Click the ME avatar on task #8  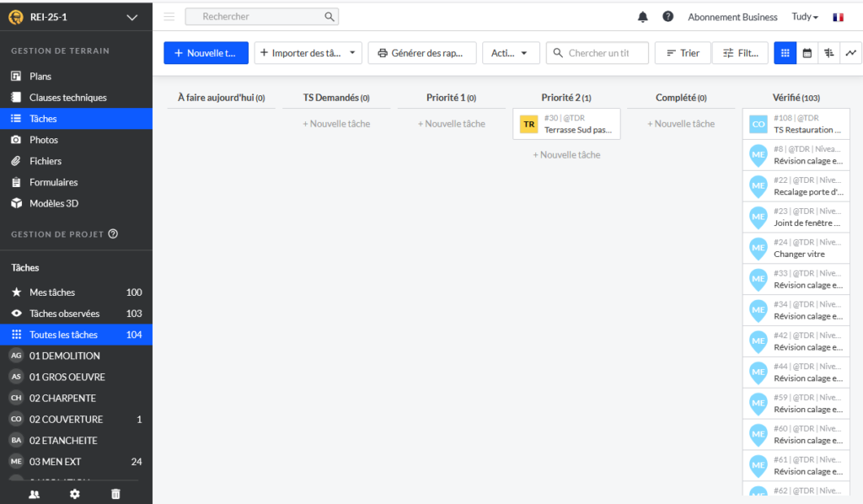point(758,155)
